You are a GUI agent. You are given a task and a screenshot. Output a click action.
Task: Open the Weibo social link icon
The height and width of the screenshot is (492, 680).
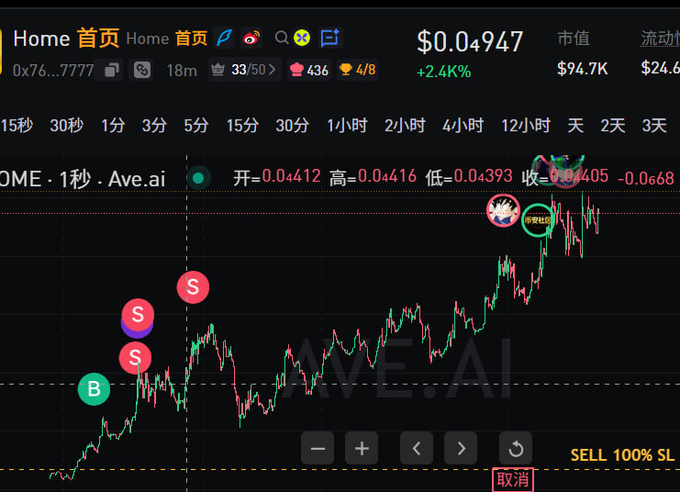point(252,38)
